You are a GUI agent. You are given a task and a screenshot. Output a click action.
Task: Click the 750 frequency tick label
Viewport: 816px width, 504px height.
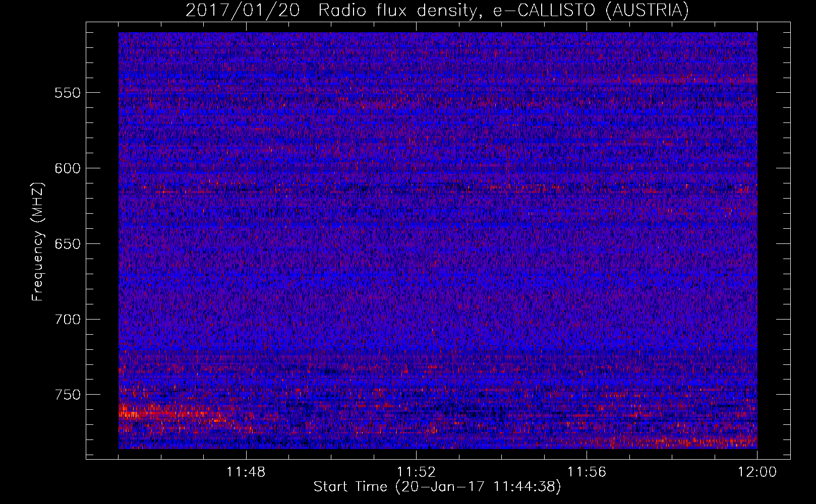click(68, 395)
